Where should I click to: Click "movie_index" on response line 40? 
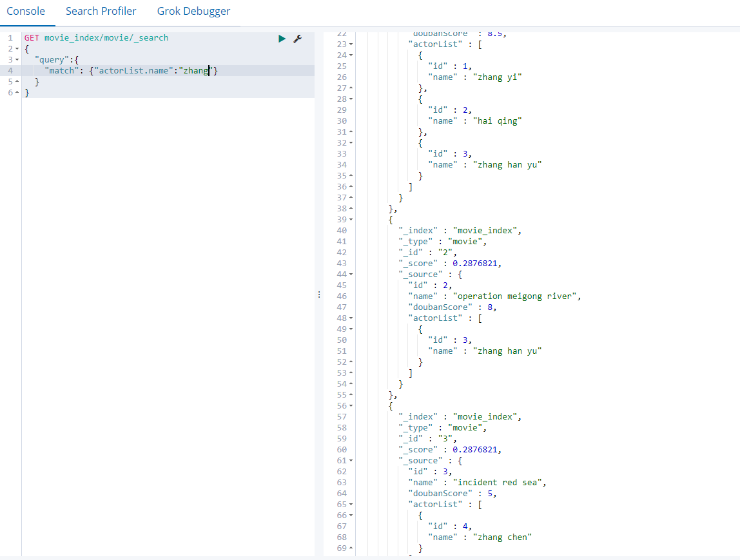click(485, 231)
